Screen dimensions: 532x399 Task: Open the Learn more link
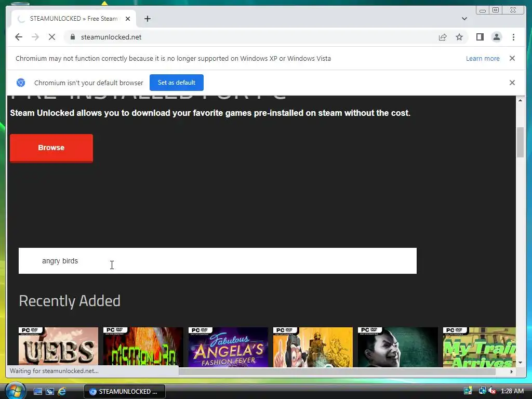483,58
